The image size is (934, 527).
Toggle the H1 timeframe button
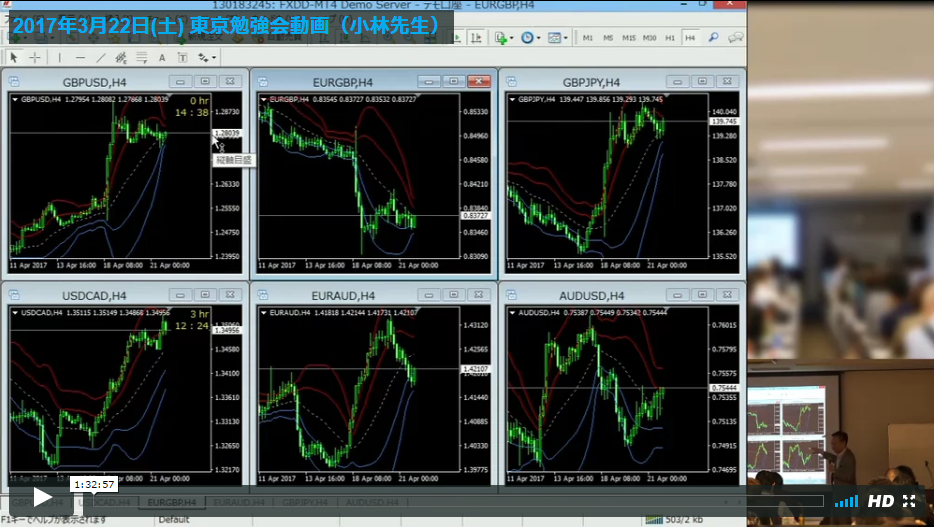(x=670, y=38)
